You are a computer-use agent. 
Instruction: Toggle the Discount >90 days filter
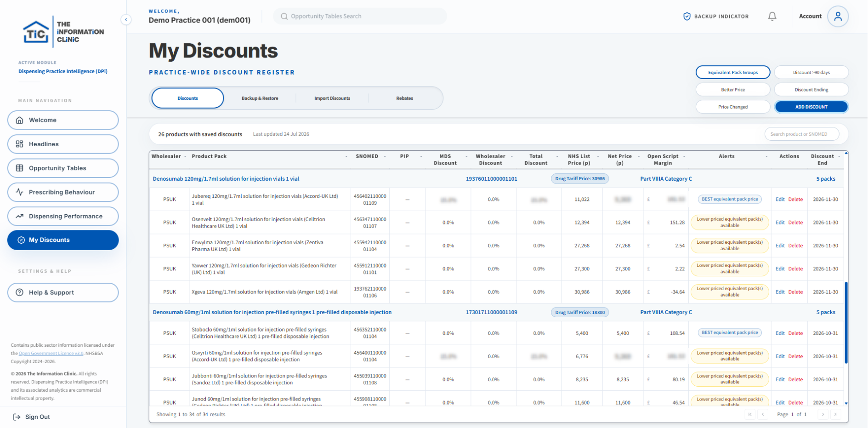pyautogui.click(x=811, y=72)
